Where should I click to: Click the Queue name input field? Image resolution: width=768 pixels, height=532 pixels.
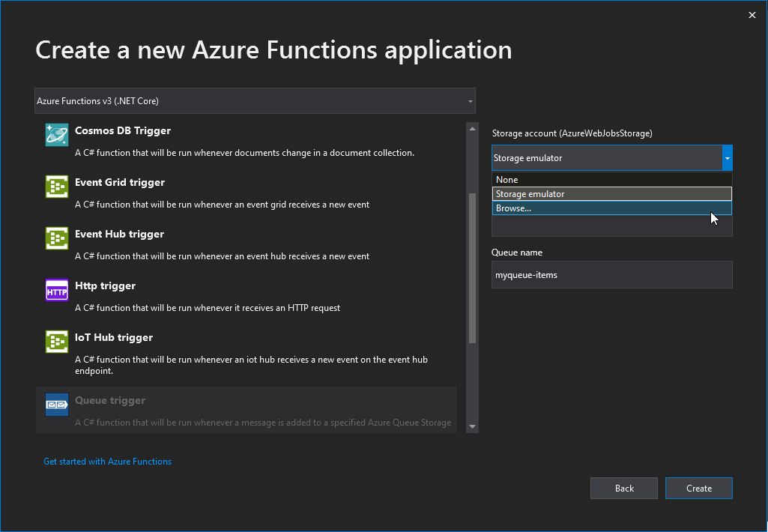[611, 275]
